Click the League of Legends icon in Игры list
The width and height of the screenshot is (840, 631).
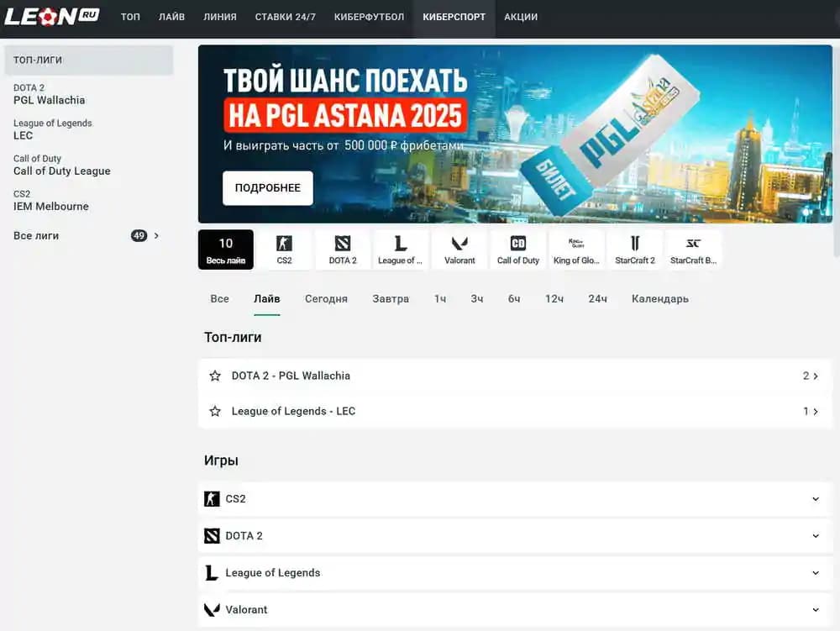click(212, 573)
